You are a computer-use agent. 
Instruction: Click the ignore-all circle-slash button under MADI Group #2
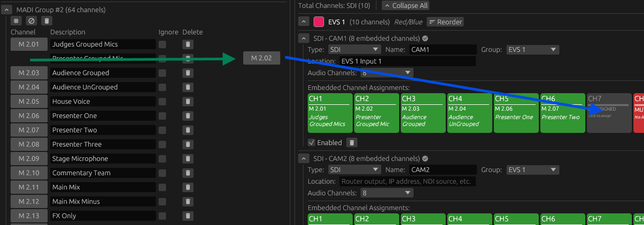click(31, 21)
